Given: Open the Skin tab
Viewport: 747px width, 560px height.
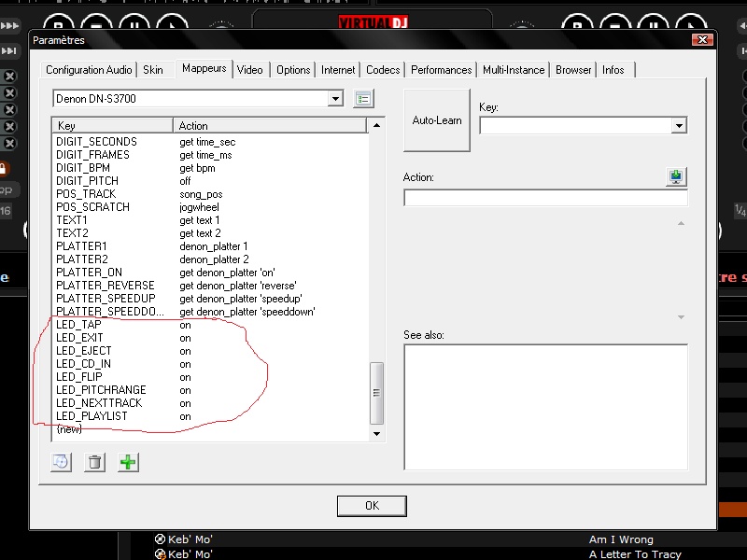Looking at the screenshot, I should 153,70.
